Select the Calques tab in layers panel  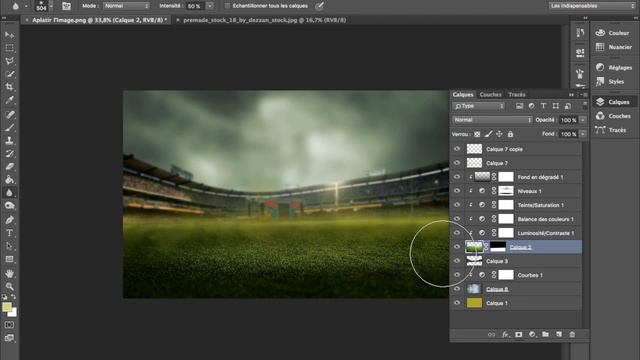click(x=463, y=94)
